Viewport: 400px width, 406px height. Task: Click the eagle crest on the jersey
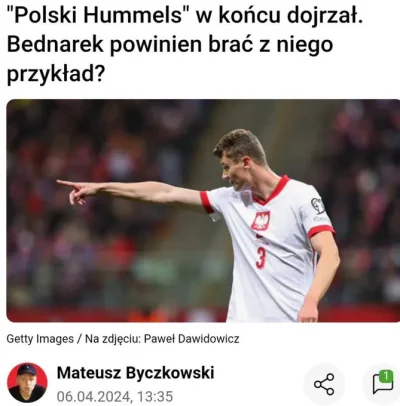pyautogui.click(x=260, y=221)
